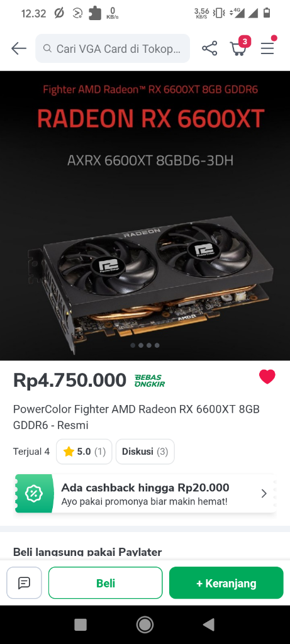This screenshot has width=290, height=644.
Task: Tap the Bebas Ongkir badge
Action: (150, 380)
